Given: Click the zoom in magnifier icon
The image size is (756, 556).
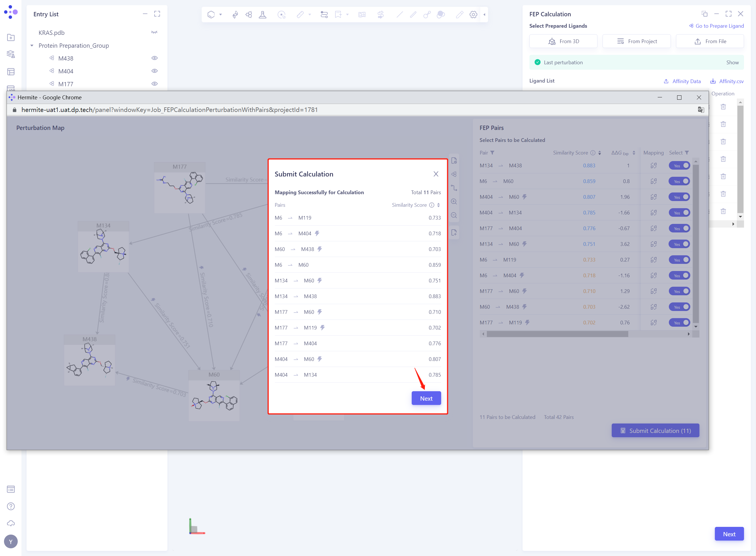Looking at the screenshot, I should (x=454, y=202).
